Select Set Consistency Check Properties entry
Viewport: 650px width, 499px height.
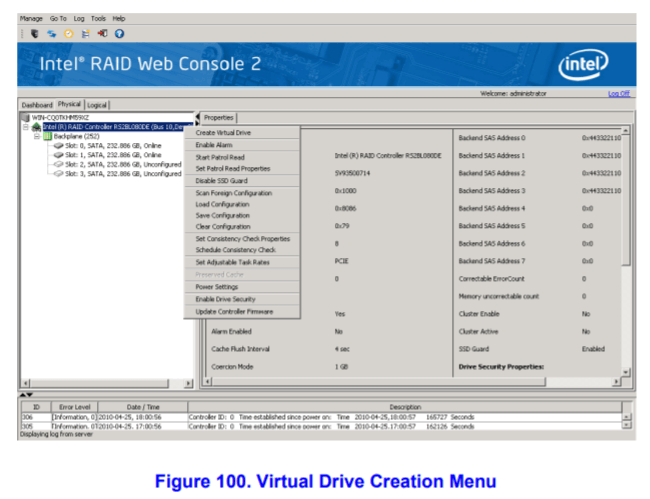point(242,239)
